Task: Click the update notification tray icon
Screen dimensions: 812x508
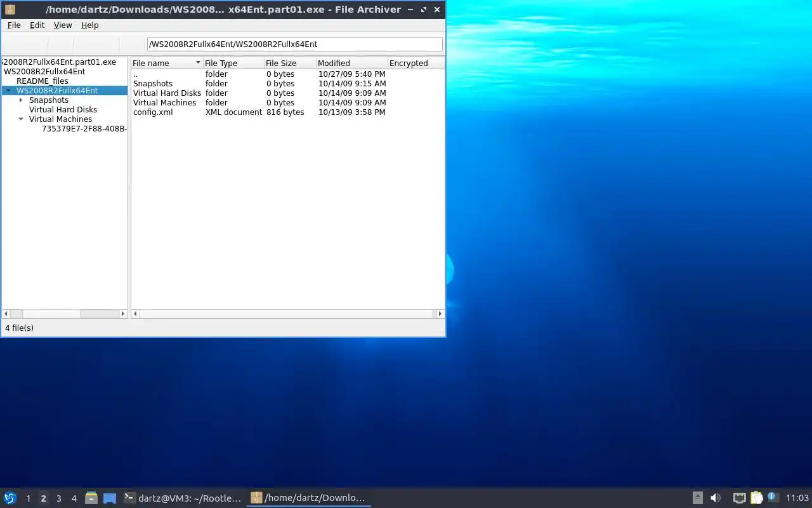Action: tap(772, 497)
